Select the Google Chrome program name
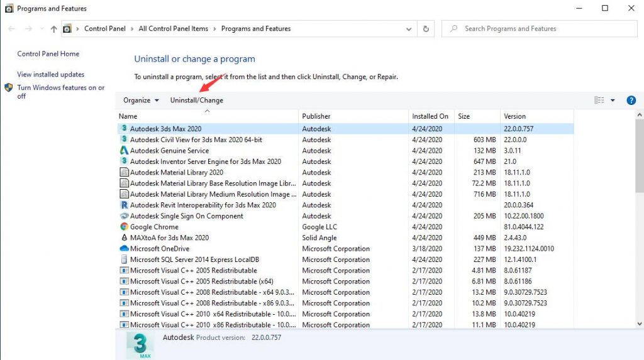This screenshot has height=360, width=644. pyautogui.click(x=154, y=227)
